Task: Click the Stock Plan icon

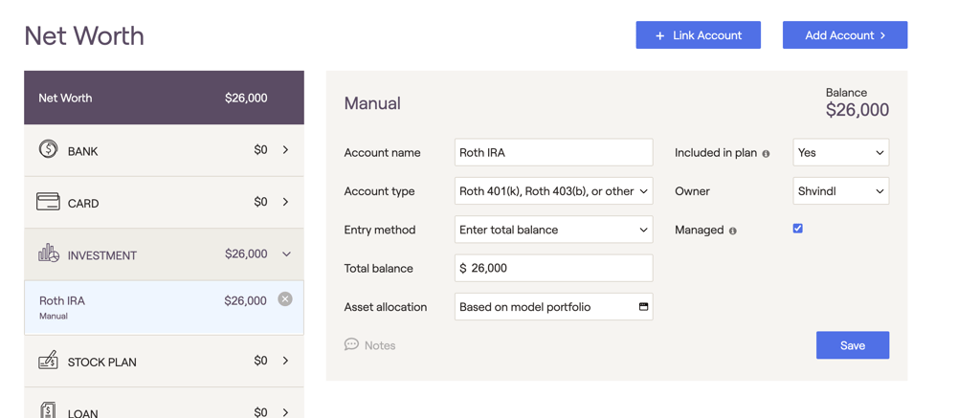Action: point(48,361)
